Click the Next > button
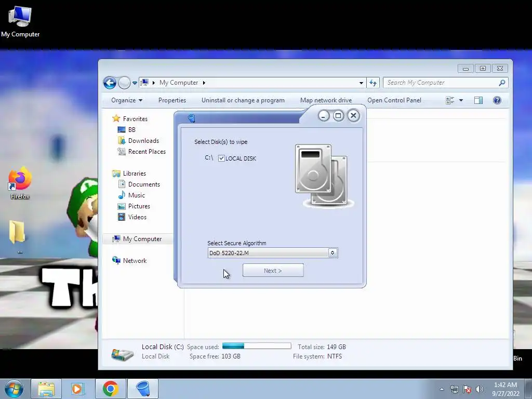532x399 pixels. tap(273, 270)
